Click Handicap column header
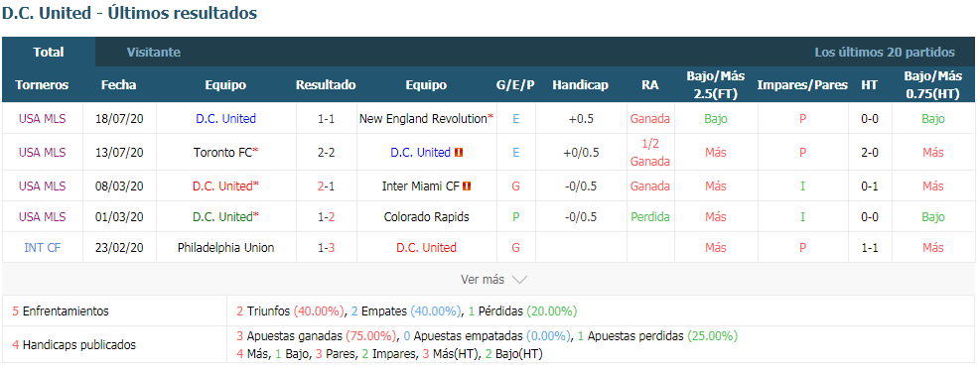The width and height of the screenshot is (980, 371). [580, 85]
